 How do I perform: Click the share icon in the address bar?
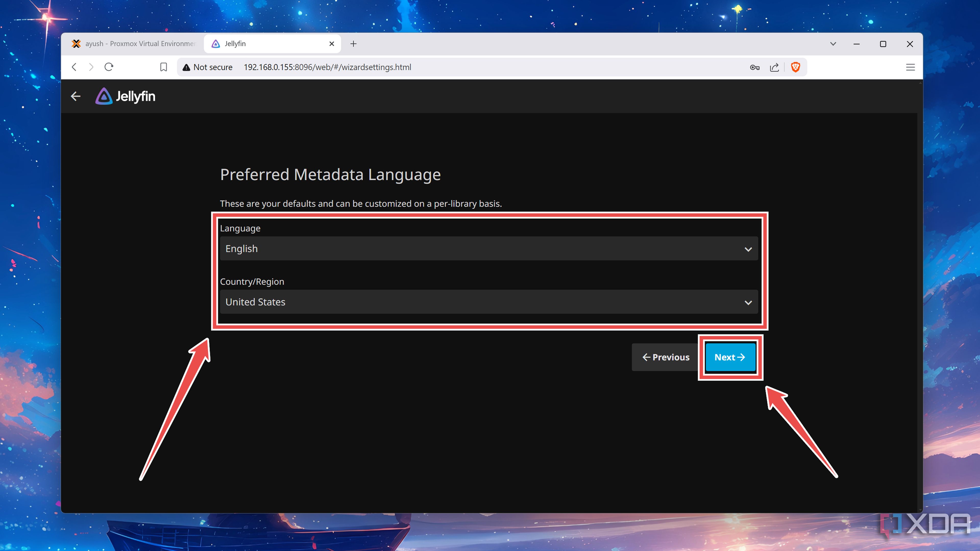coord(775,67)
